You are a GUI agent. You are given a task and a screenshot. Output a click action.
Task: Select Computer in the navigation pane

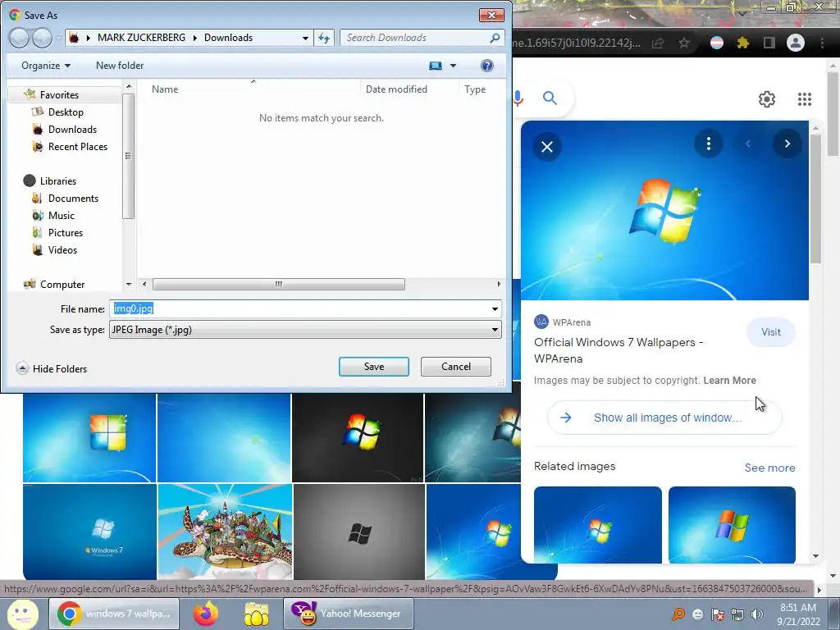[x=62, y=285]
